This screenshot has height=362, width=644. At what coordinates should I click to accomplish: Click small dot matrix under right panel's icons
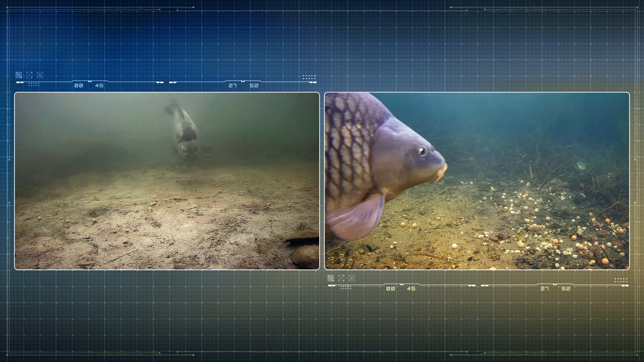tap(346, 288)
